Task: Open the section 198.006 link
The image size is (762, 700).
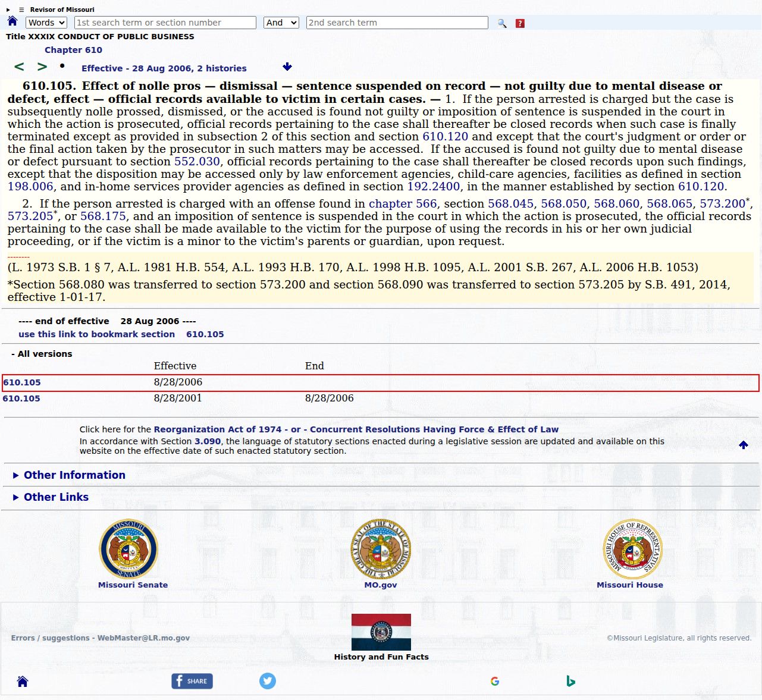Action: (x=30, y=187)
